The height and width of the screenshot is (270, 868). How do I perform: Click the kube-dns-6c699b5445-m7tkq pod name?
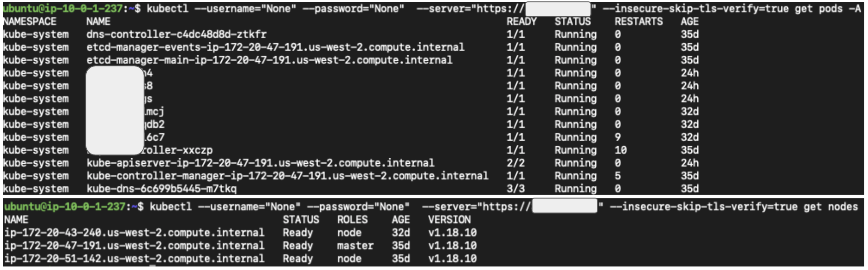(161, 189)
